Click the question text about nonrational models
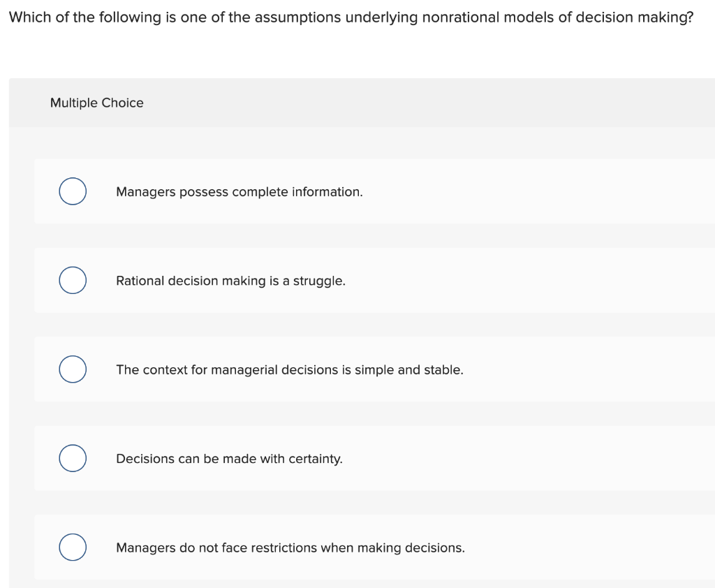This screenshot has width=715, height=588. pyautogui.click(x=349, y=17)
